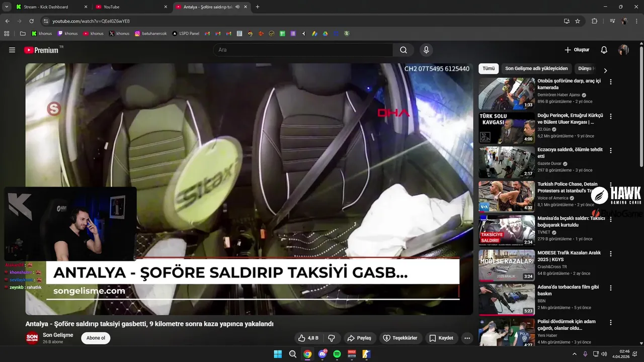
Task: Open Chrome three-dot menu
Action: coord(636,21)
